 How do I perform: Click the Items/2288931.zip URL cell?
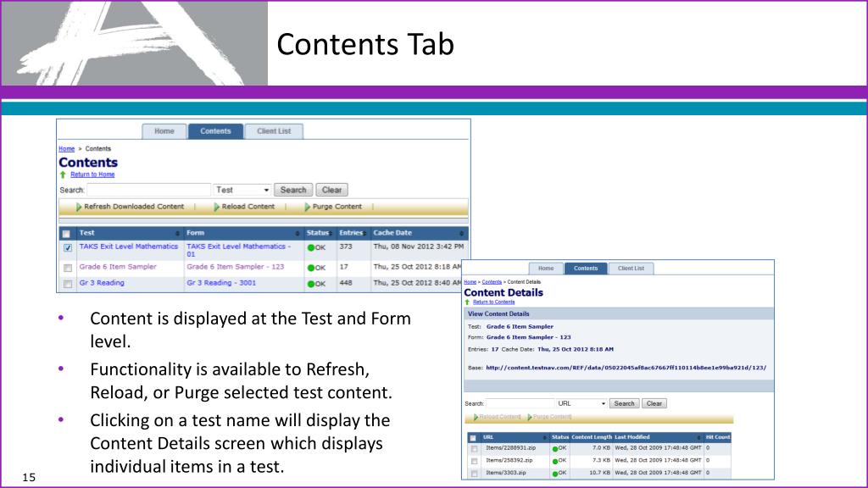[x=510, y=448]
